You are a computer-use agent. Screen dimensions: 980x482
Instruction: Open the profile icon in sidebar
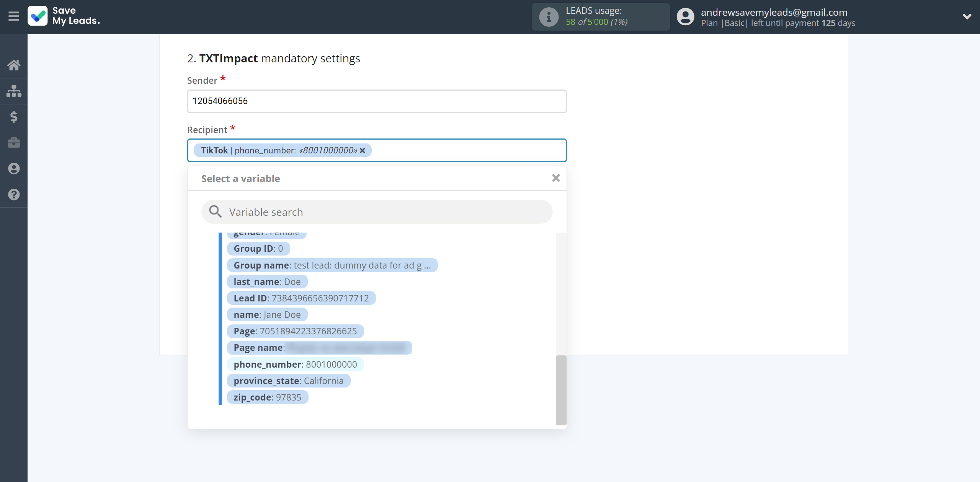(14, 169)
